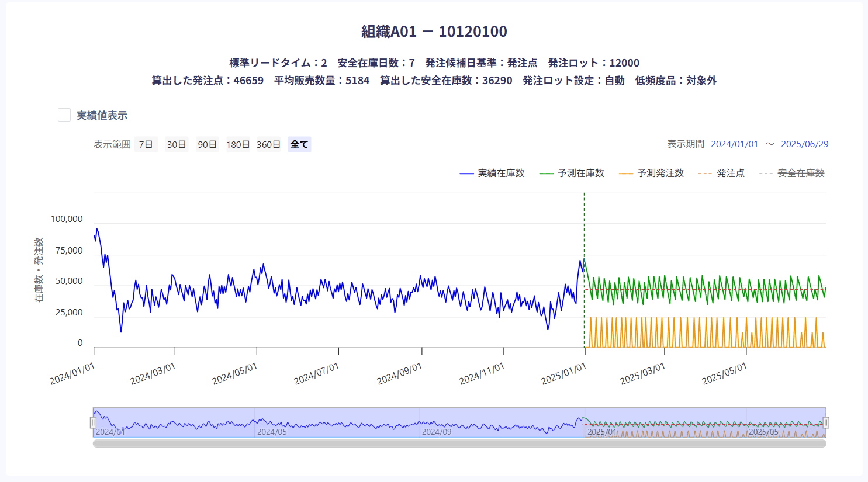The width and height of the screenshot is (868, 482).
Task: Click the left range slider handle
Action: 93,422
